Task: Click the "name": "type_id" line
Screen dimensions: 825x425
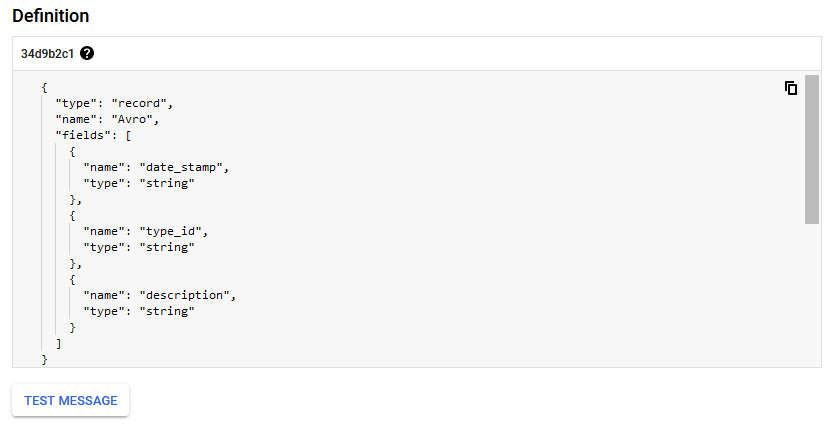Action: (146, 231)
